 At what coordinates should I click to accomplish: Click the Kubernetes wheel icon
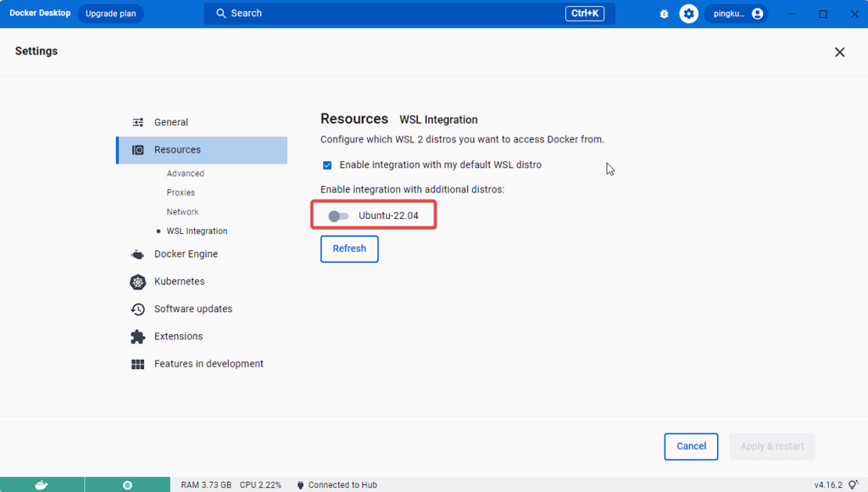coord(138,282)
